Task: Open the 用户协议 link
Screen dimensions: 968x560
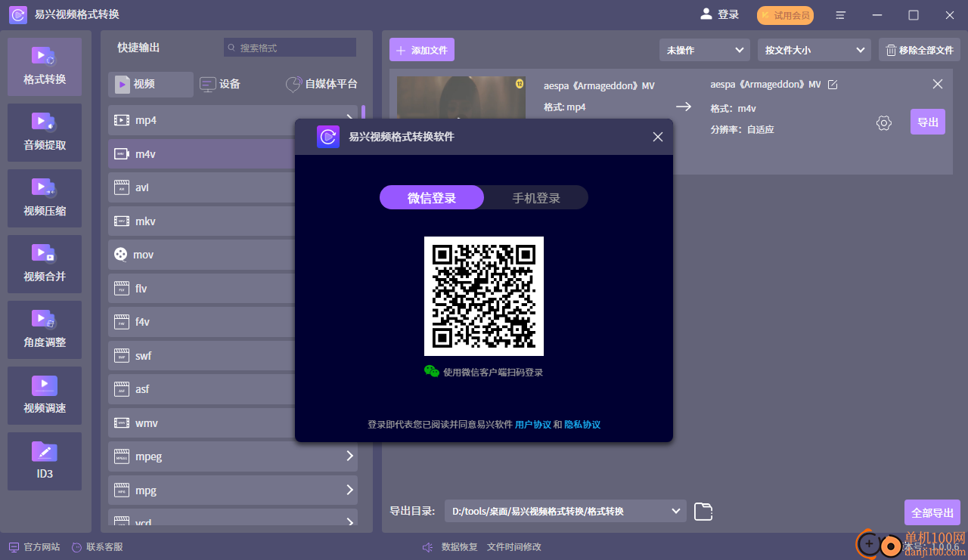Action: [x=533, y=425]
